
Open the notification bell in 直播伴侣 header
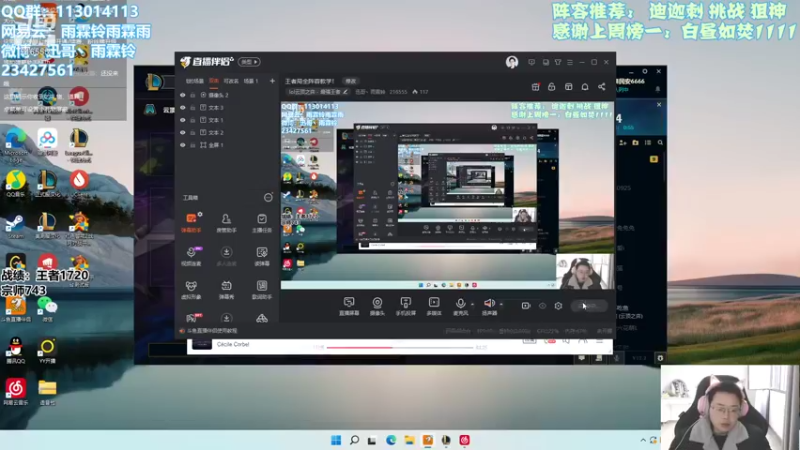point(585,87)
